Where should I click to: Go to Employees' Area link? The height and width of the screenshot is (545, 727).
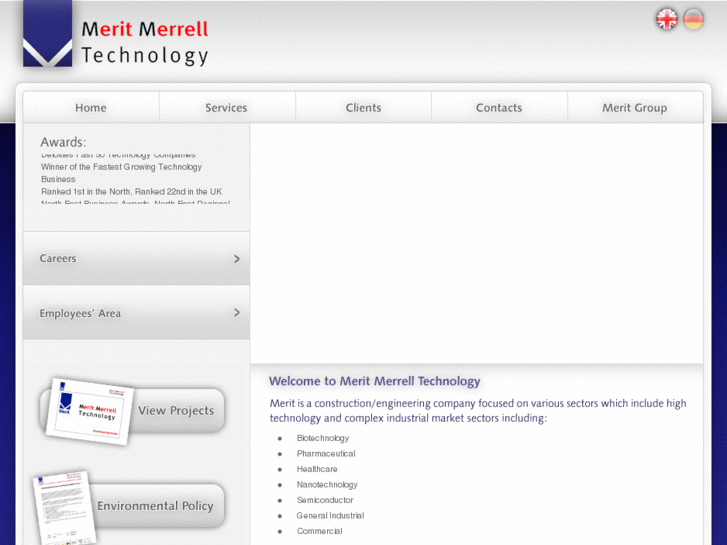pyautogui.click(x=136, y=313)
